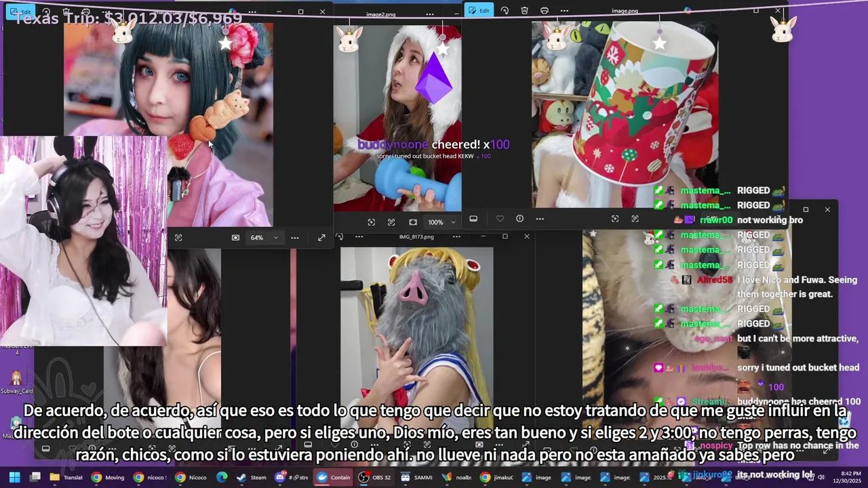
Task: Open three-dot menu right of 64% zoom
Action: click(295, 238)
